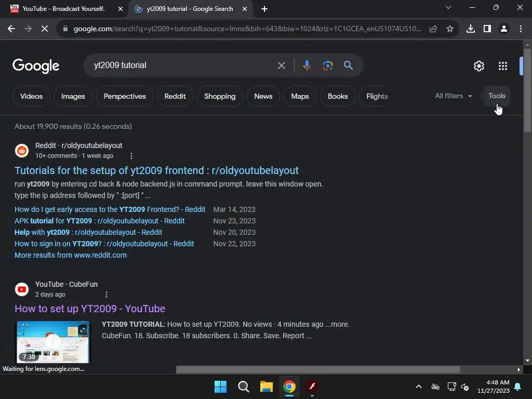Filter results by Reddit
The width and height of the screenshot is (532, 399).
(175, 96)
